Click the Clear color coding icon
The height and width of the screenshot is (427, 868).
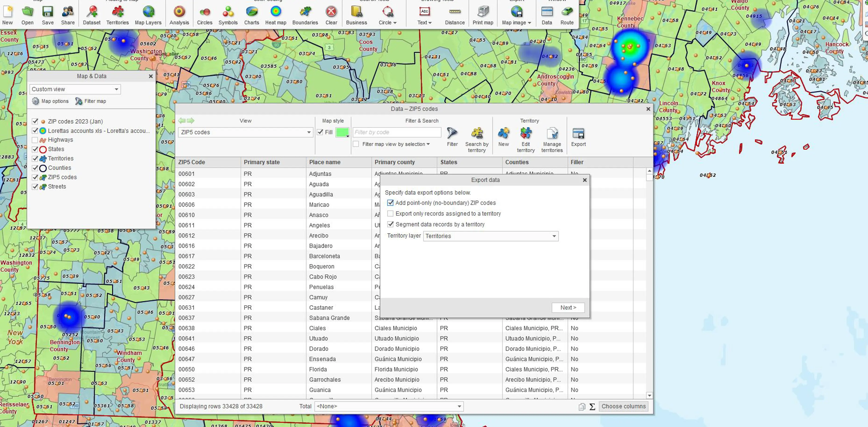click(x=331, y=12)
